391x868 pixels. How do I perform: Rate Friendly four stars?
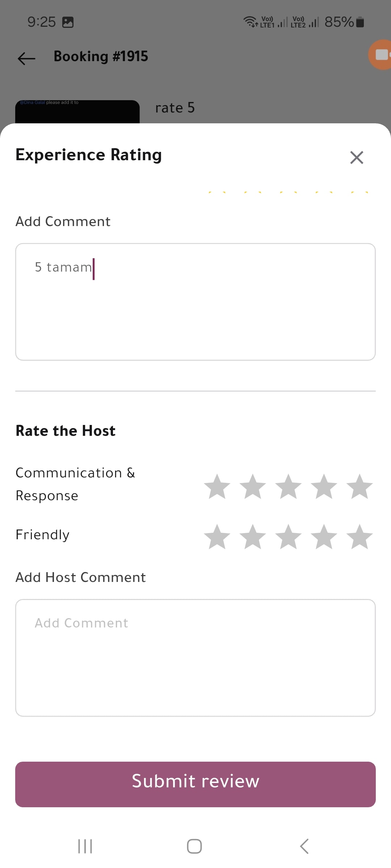(324, 537)
